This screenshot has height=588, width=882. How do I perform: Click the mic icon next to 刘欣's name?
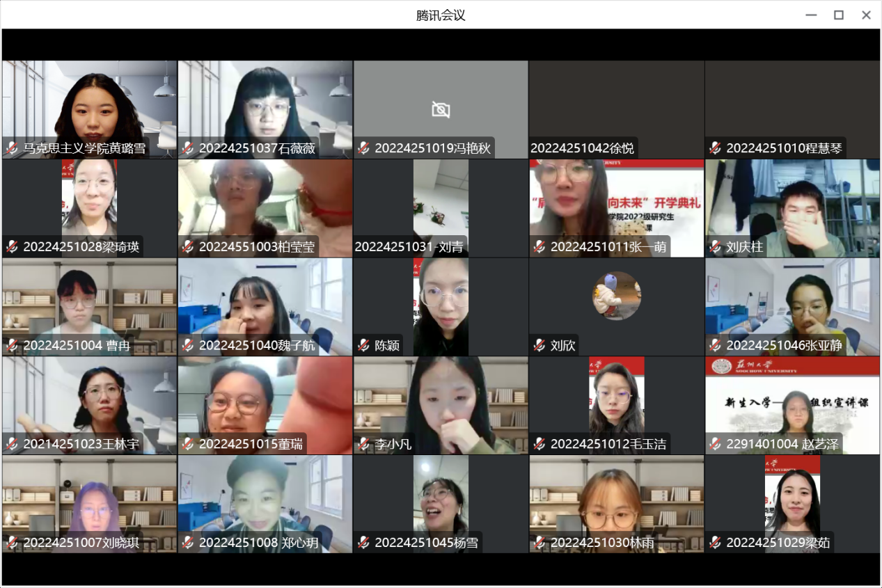(539, 346)
